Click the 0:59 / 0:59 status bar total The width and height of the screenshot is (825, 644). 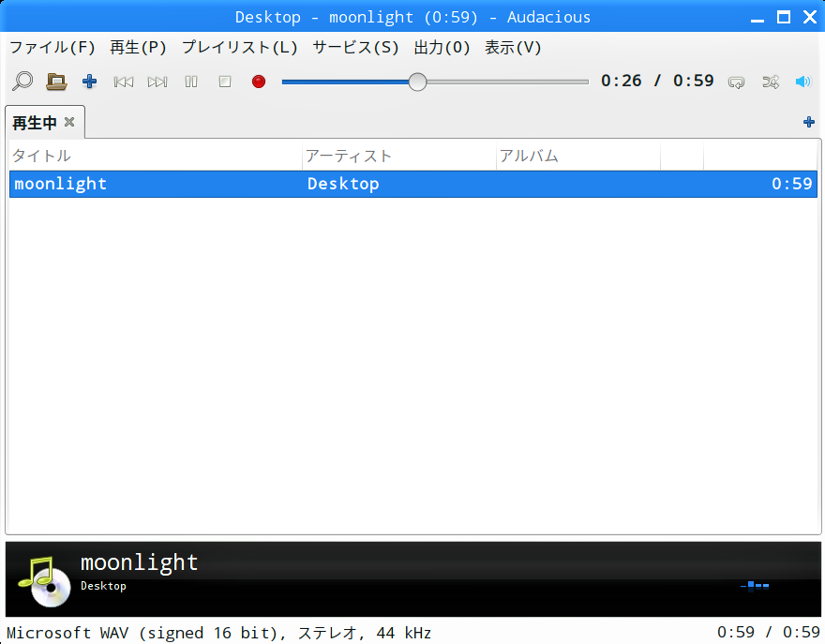pyautogui.click(x=769, y=632)
